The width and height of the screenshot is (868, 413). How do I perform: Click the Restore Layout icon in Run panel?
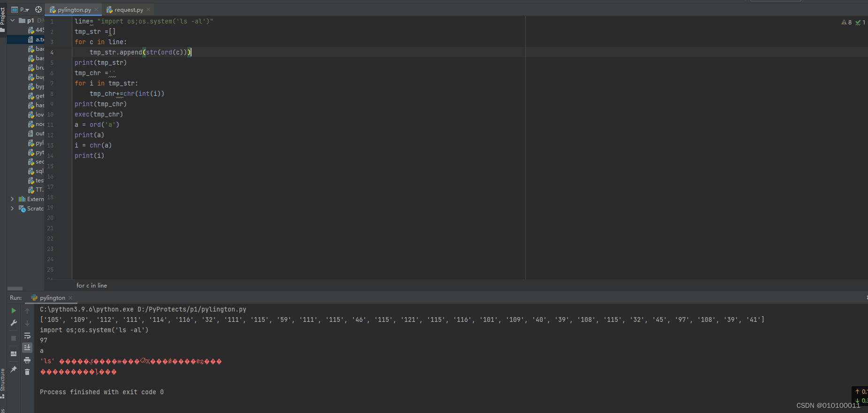click(14, 354)
